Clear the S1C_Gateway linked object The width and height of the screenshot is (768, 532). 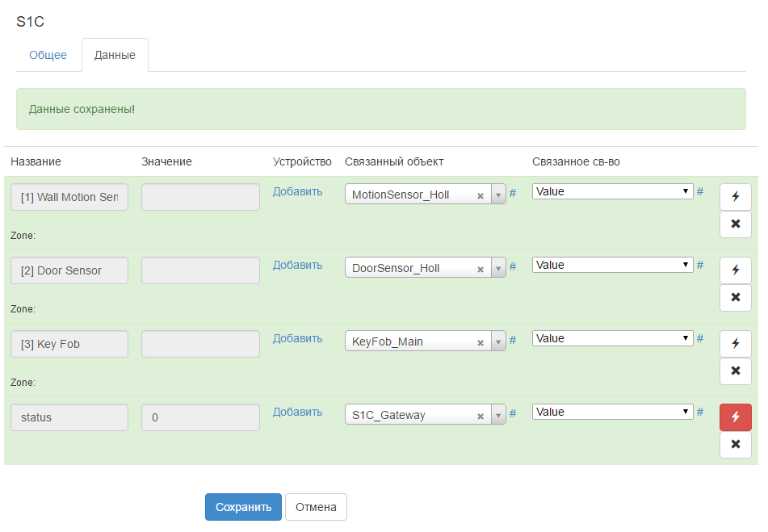[481, 416]
